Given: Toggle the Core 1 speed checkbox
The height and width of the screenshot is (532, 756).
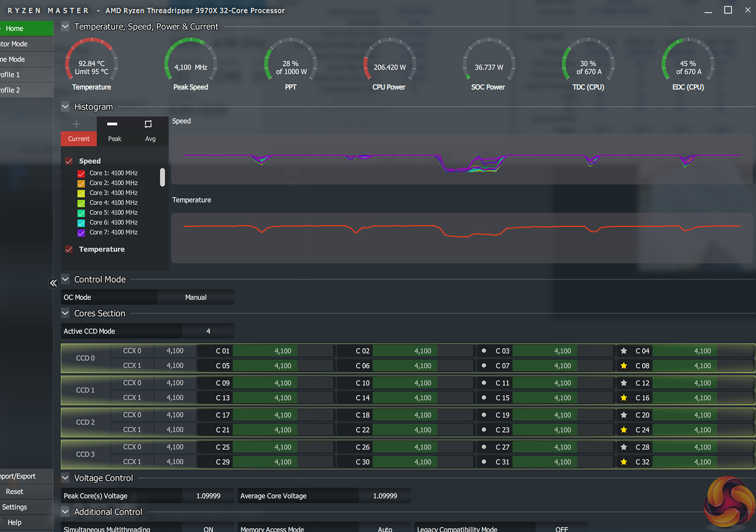Looking at the screenshot, I should (81, 173).
